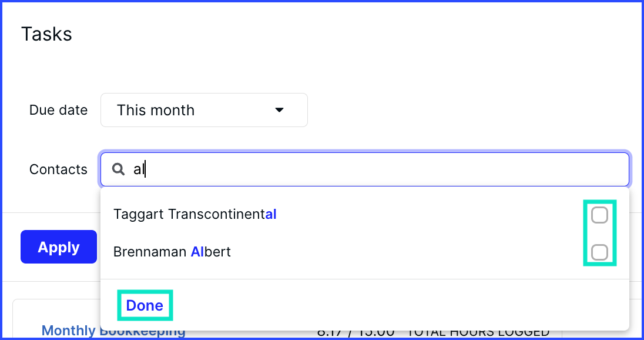Screen dimensions: 644x340
Task: Choose Brennaman Albert from the contact suggestions
Action: (365, 252)
